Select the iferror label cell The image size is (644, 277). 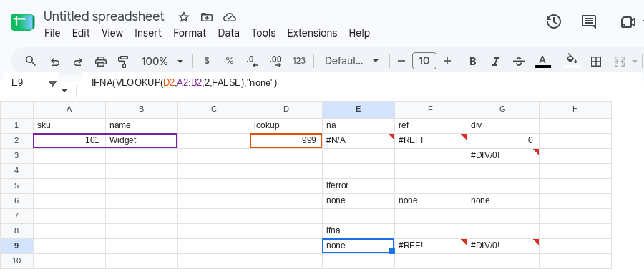358,186
